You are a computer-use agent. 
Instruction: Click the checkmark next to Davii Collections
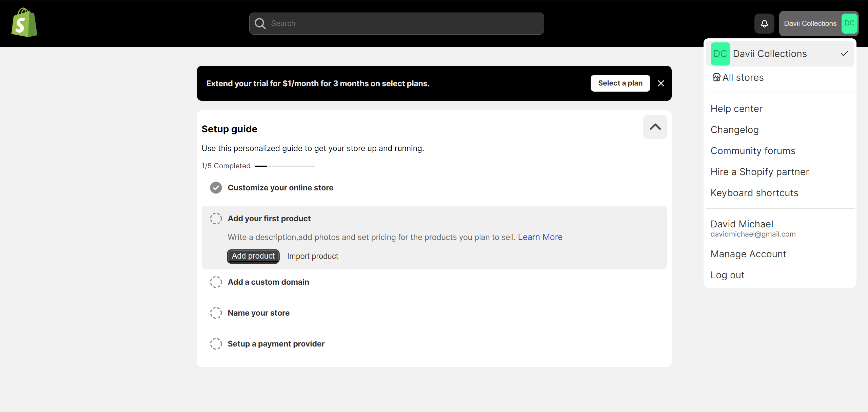[x=844, y=54]
